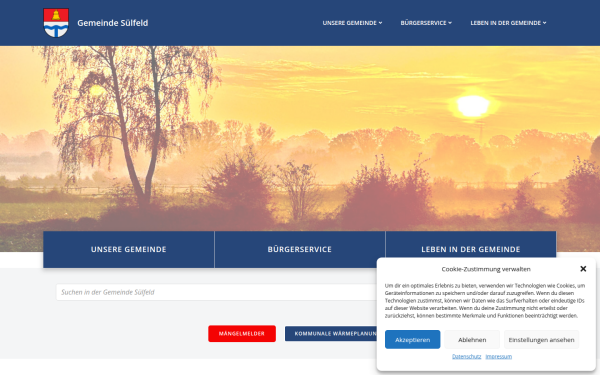
Task: Expand the Bürgerservice top menu
Action: (x=426, y=23)
